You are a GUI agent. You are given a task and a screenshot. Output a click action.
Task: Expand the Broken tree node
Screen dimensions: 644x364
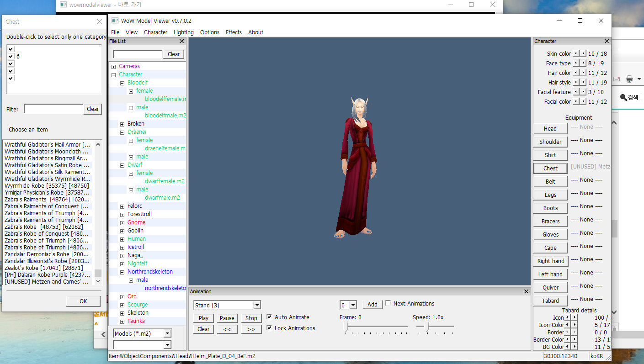[122, 124]
